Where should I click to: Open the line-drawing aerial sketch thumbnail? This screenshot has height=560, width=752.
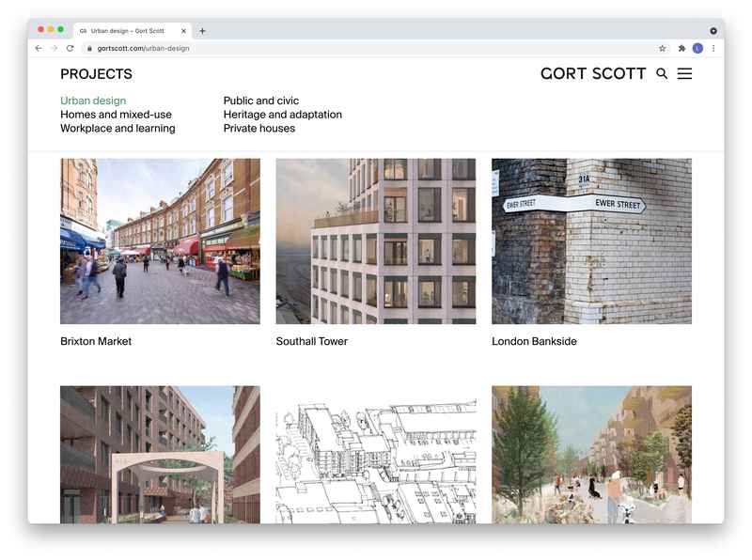[x=376, y=455]
